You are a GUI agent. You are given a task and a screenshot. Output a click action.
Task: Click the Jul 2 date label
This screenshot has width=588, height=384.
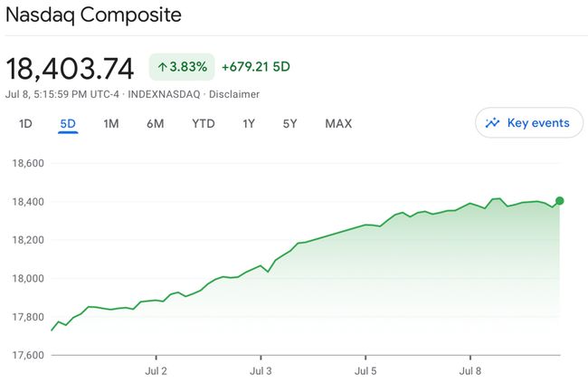(156, 370)
